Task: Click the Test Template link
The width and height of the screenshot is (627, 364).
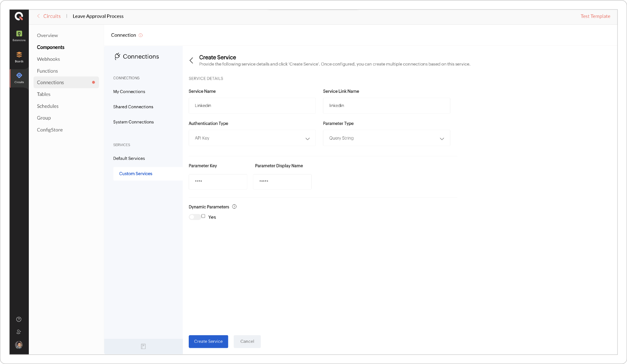Action: point(595,16)
